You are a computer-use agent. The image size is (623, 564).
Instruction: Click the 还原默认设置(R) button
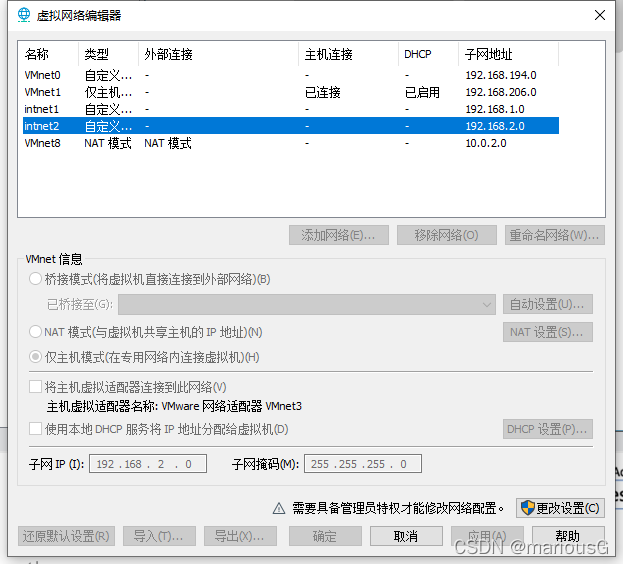click(x=66, y=536)
